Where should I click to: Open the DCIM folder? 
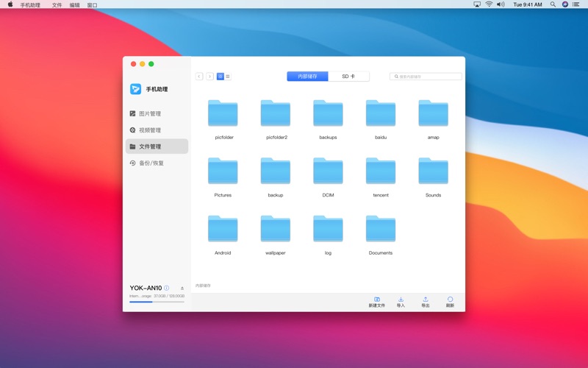(328, 171)
